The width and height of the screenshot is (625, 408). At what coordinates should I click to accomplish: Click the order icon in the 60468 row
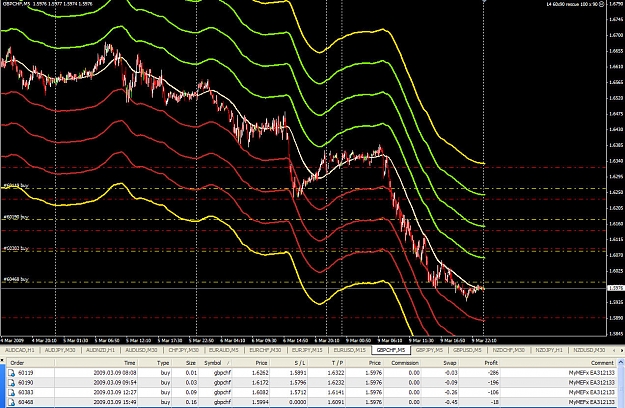tap(11, 402)
